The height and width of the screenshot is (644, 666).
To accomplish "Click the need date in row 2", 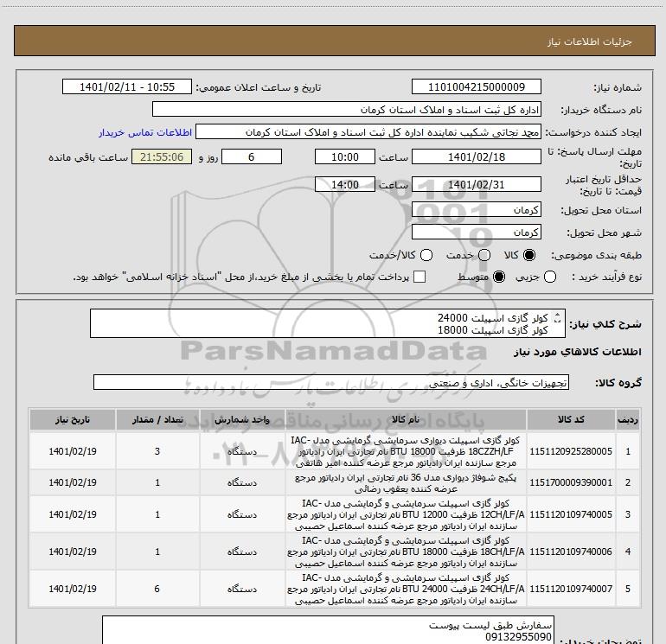I will pyautogui.click(x=72, y=482).
